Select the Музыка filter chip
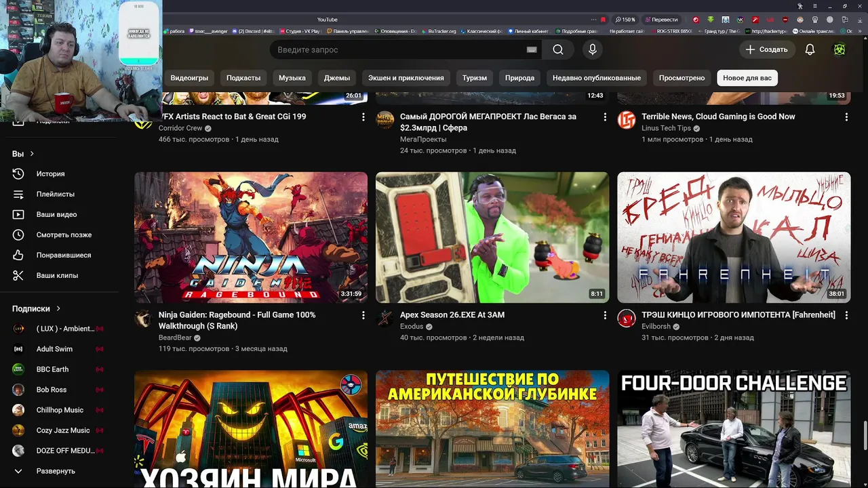The height and width of the screenshot is (488, 868). point(292,78)
